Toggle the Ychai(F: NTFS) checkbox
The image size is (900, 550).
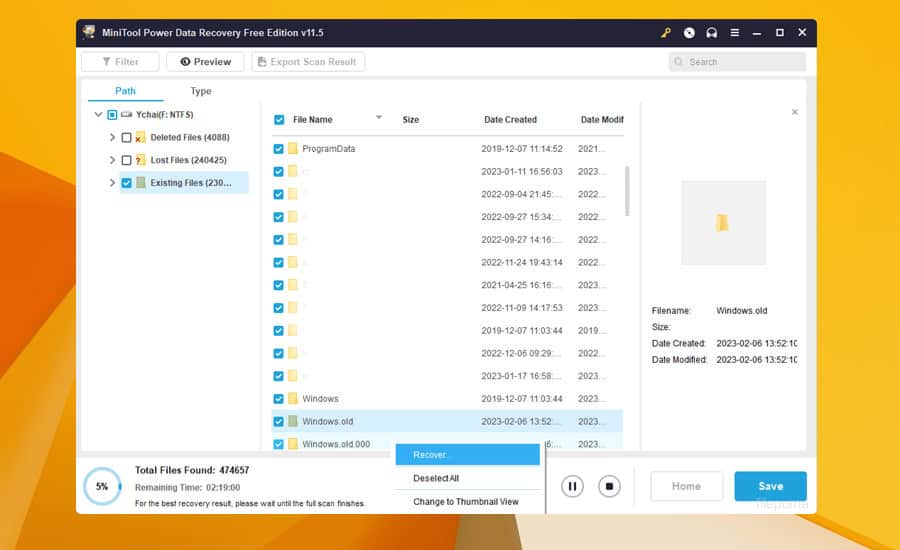[112, 115]
